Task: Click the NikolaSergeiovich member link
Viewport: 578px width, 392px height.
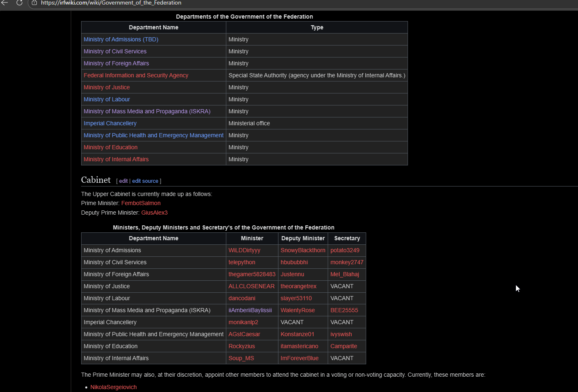Action: (113, 387)
